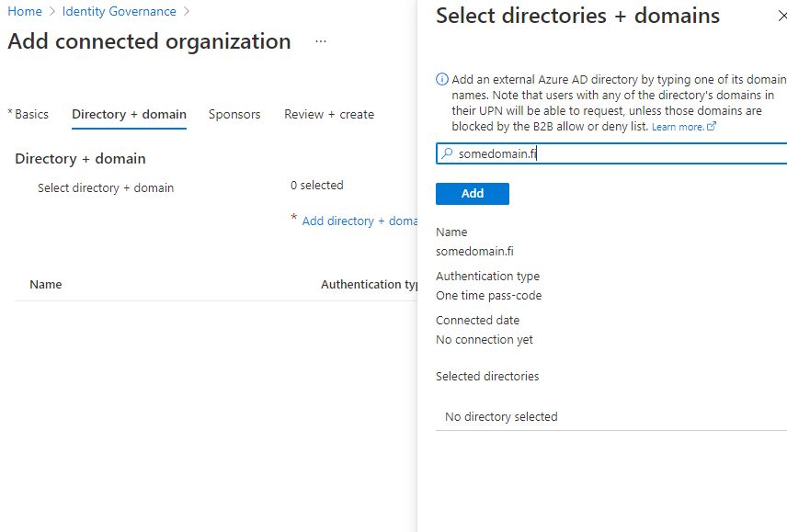Click the No directory selected row
Viewport: 787px width, 532px height.
tap(501, 417)
